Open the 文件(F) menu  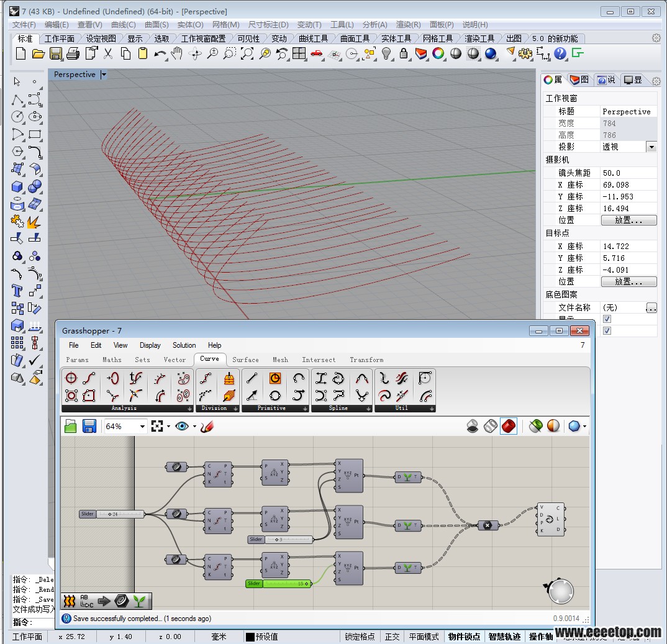[24, 25]
